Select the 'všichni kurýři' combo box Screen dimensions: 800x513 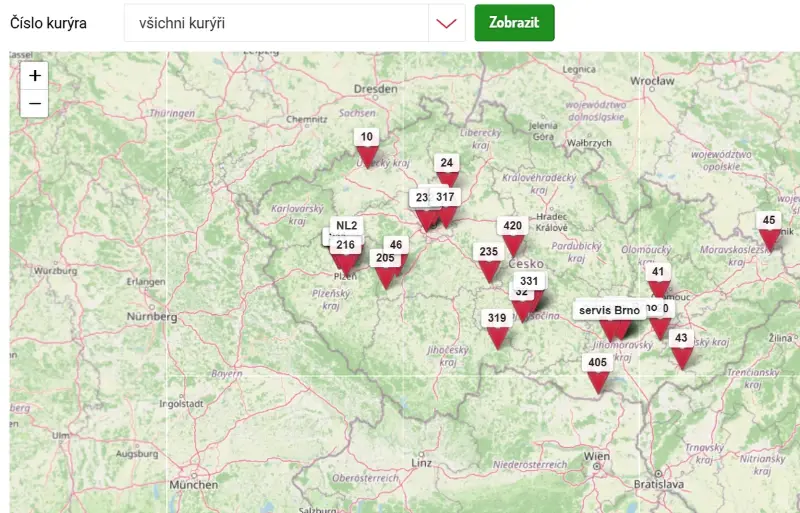[x=294, y=23]
